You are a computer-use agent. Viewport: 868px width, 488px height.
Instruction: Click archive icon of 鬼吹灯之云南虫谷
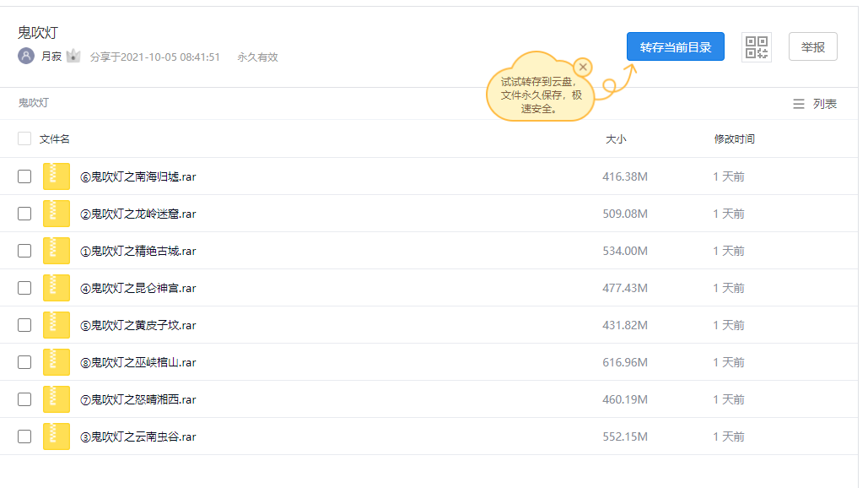57,436
